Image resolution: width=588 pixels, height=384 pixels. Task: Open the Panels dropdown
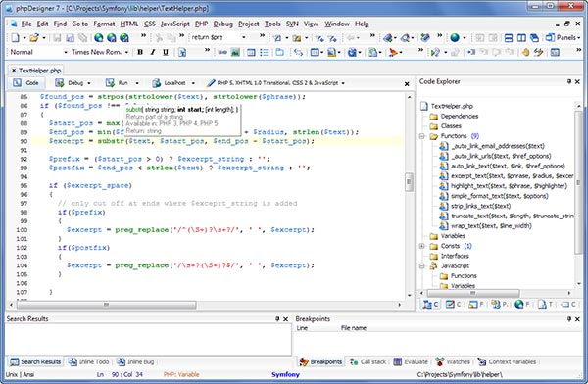(x=563, y=37)
